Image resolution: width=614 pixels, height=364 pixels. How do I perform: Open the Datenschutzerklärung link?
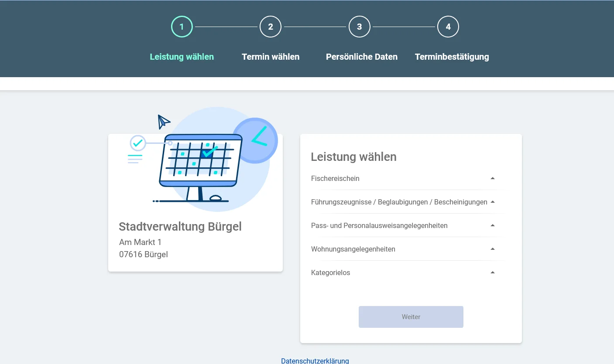tap(315, 361)
